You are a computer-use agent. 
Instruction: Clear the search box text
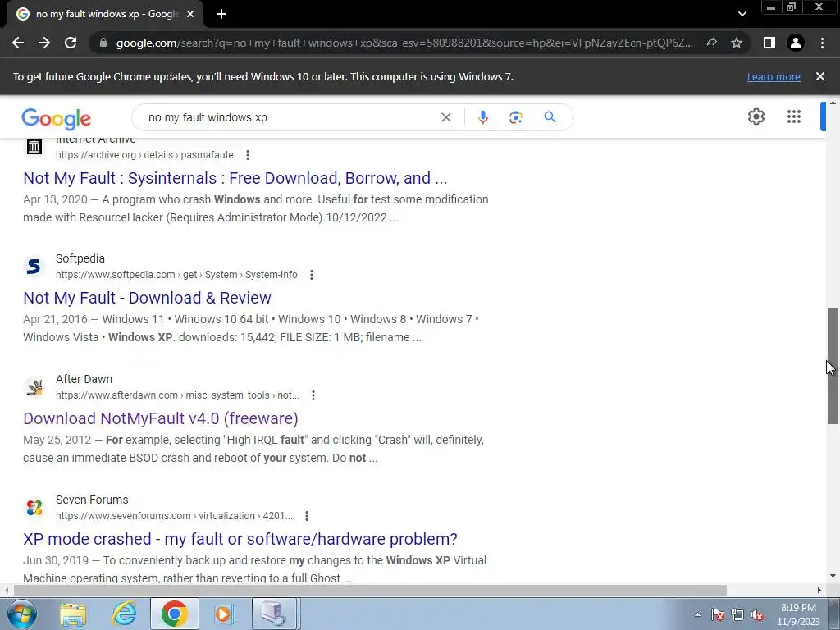445,117
